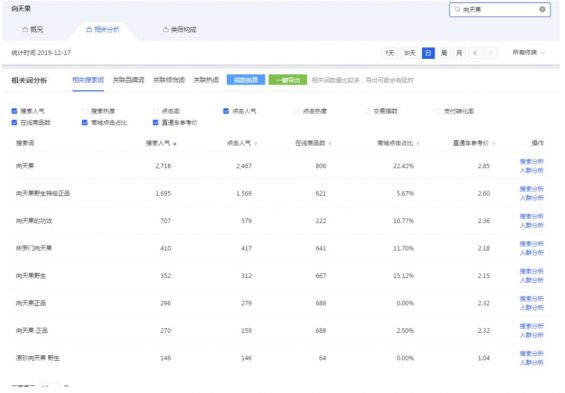Select the 关联热词 sub-tab
The height and width of the screenshot is (393, 565).
tap(206, 80)
